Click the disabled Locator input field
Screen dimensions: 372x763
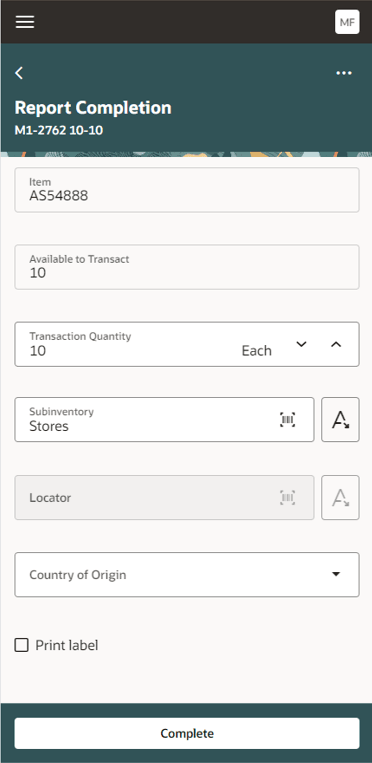(164, 497)
